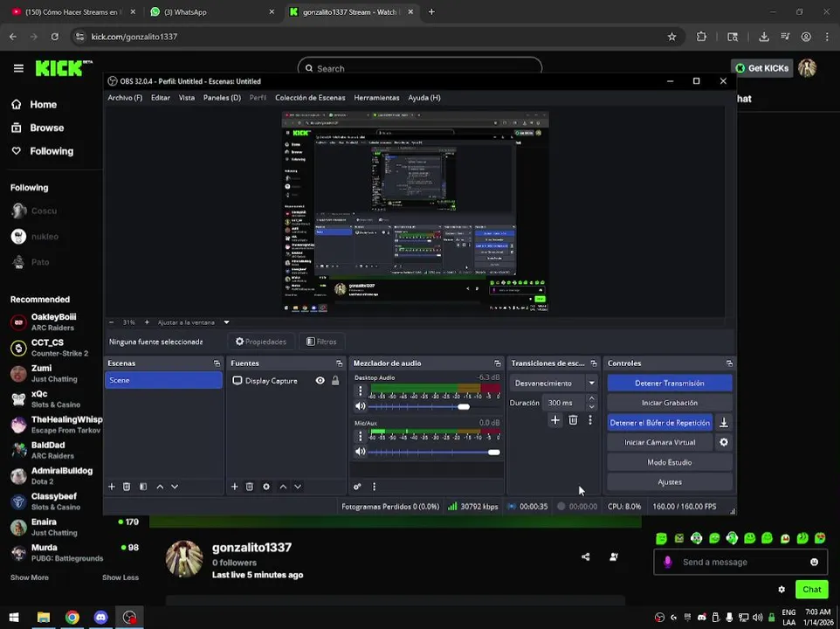The image size is (840, 629).
Task: Zoom out preview with minus button
Action: coord(112,322)
